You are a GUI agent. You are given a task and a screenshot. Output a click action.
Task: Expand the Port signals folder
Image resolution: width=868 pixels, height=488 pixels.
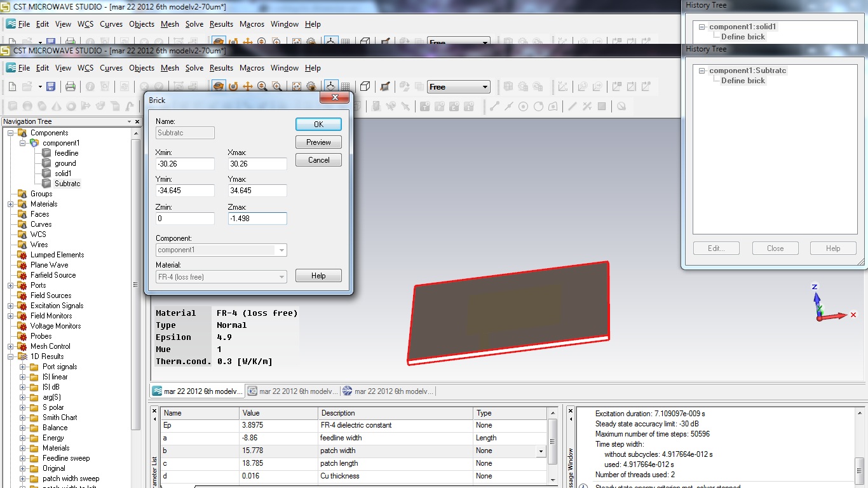(23, 367)
